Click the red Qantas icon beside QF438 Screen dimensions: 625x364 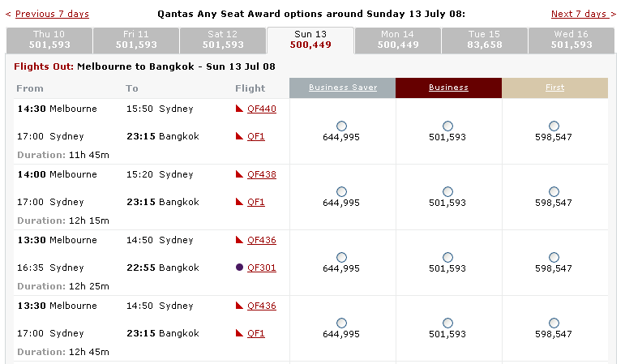(x=239, y=174)
